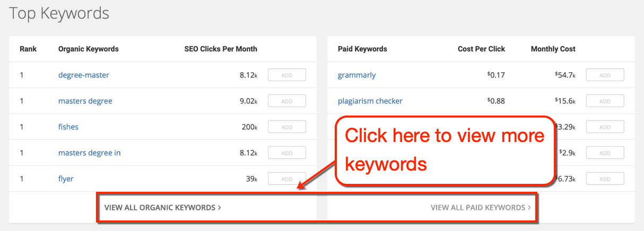This screenshot has width=644, height=231.
Task: Add grammarly paid keyword
Action: 605,75
